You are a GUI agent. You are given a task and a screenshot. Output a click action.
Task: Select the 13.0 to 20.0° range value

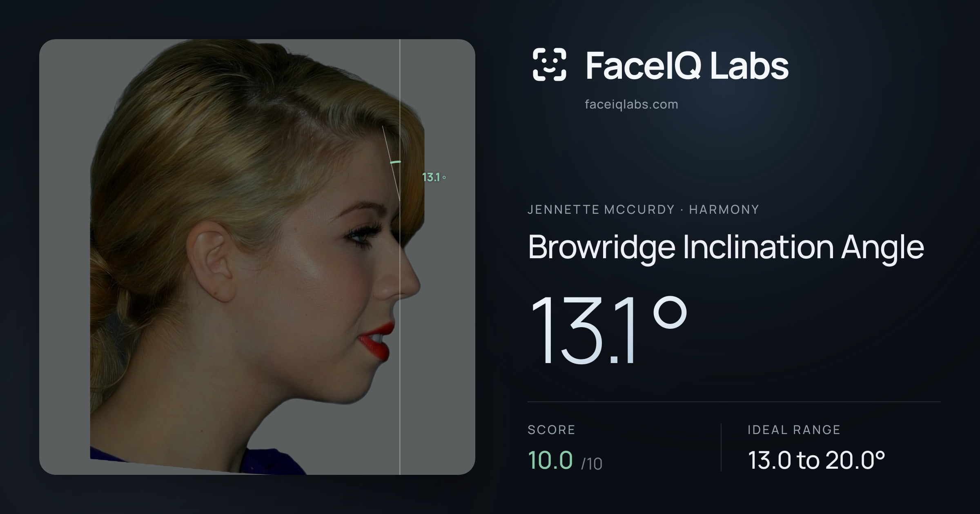click(816, 460)
